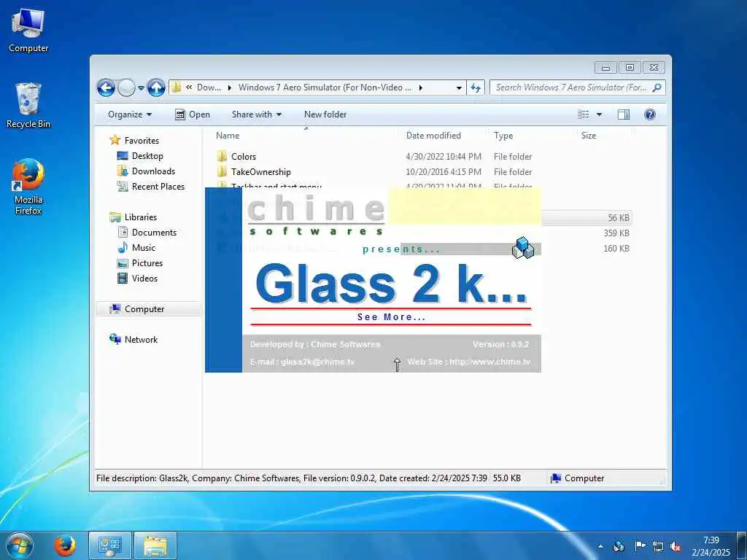The image size is (747, 560).
Task: Open the Music library
Action: pyautogui.click(x=144, y=248)
